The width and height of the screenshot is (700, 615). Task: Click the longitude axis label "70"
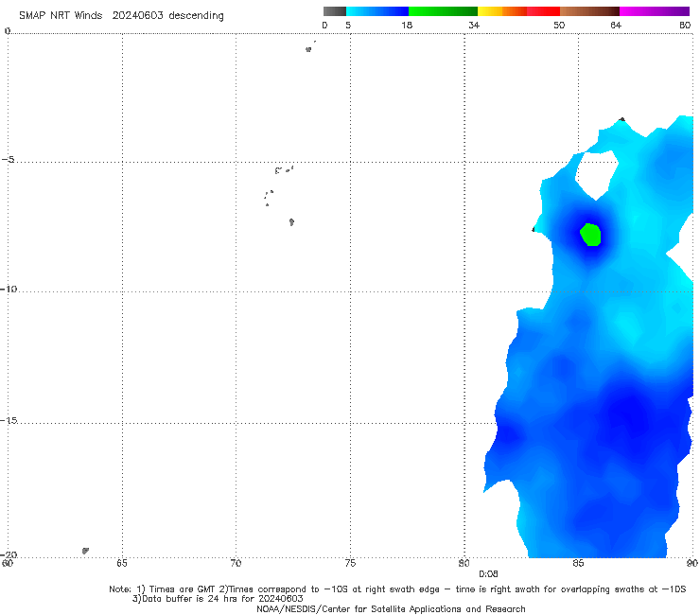pos(236,563)
